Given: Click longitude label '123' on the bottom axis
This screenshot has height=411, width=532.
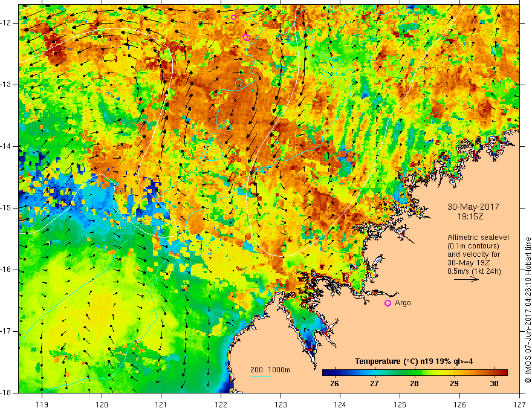Looking at the screenshot, I should [x=281, y=404].
